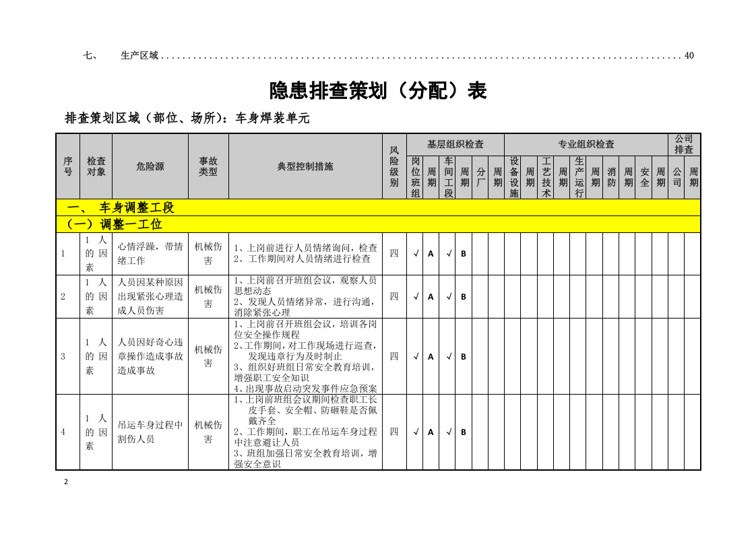Select period value B in row 4

point(464,432)
